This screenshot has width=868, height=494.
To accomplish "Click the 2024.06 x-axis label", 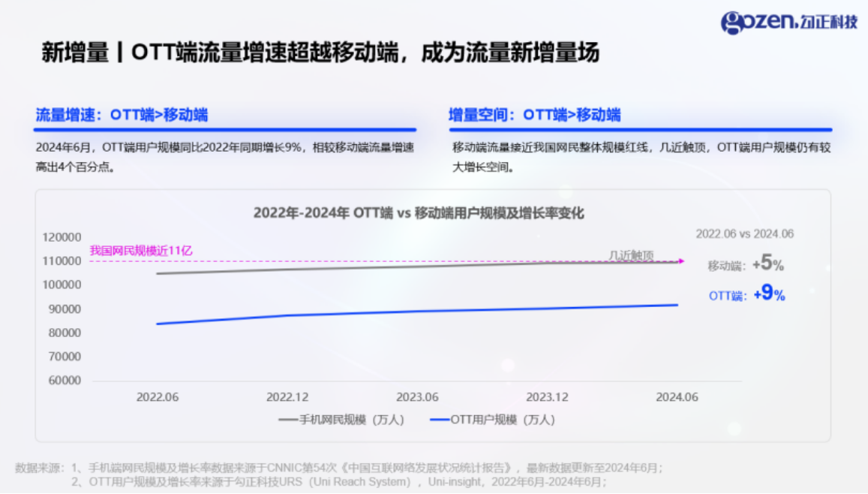I will coord(677,397).
